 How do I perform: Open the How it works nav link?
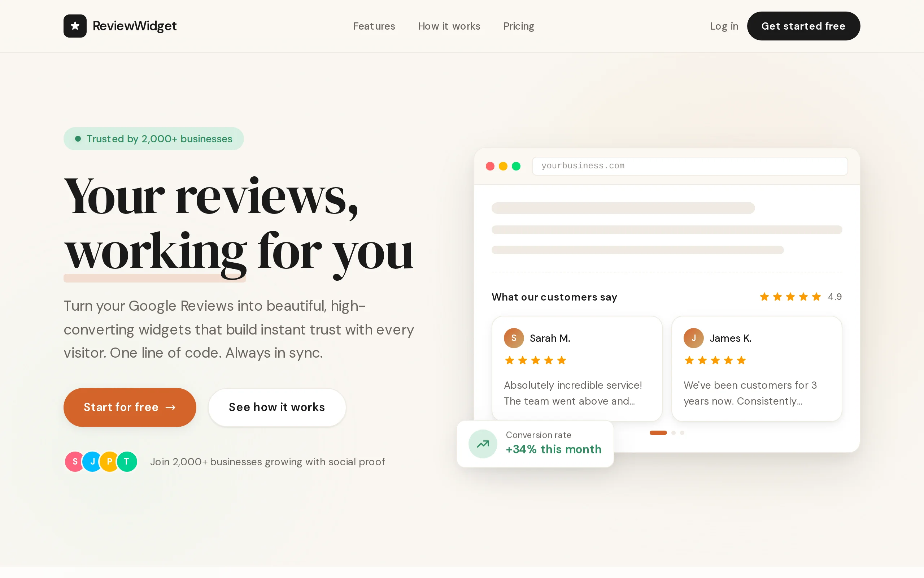click(449, 26)
